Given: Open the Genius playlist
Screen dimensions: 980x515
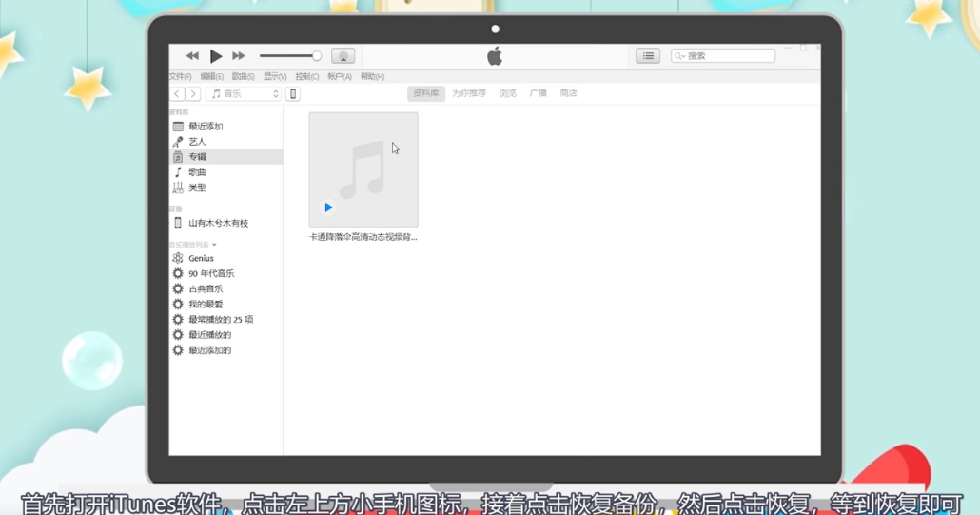Looking at the screenshot, I should click(x=226, y=258).
